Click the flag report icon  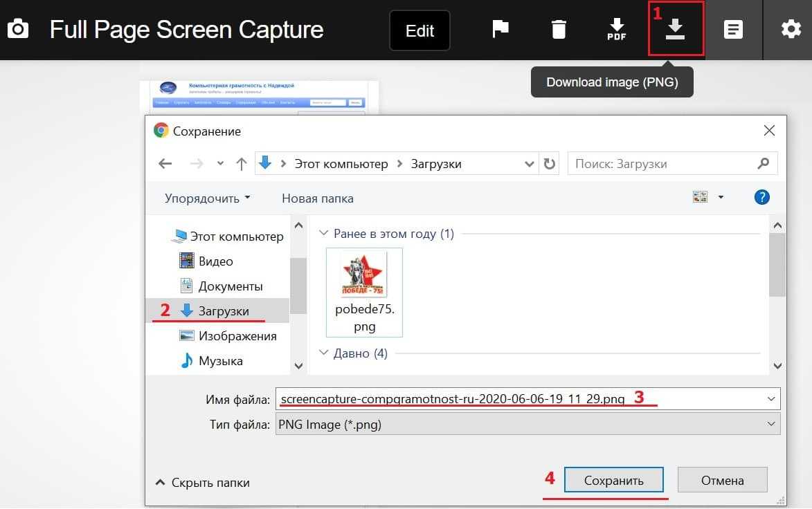(x=500, y=30)
